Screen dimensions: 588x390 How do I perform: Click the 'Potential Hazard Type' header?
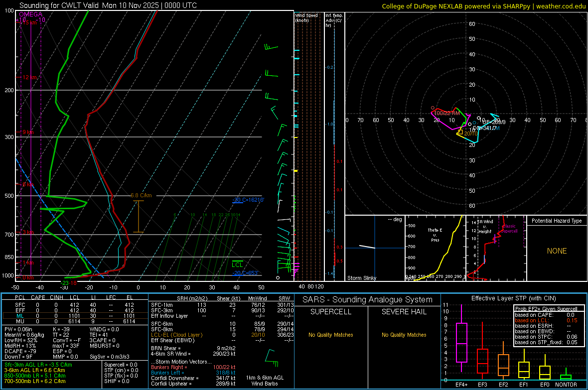click(557, 221)
